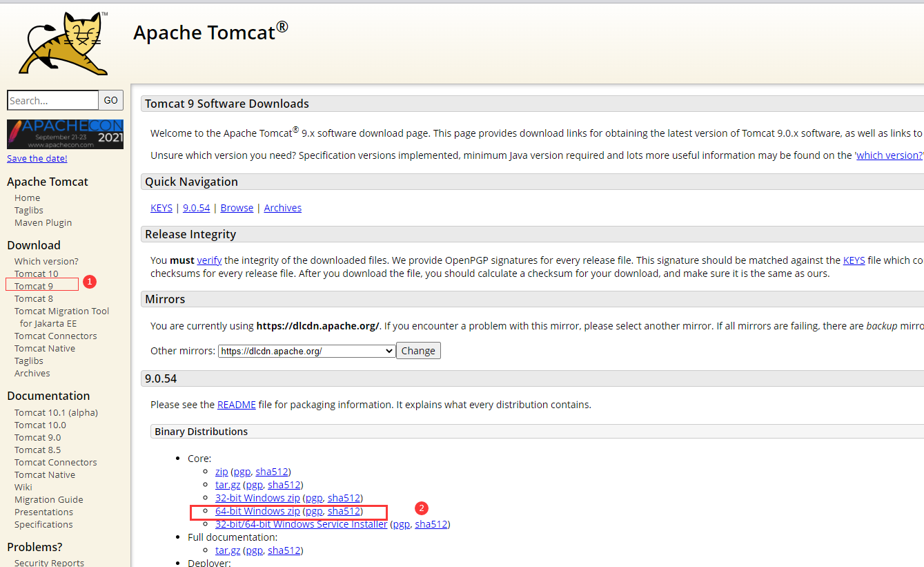This screenshot has height=567, width=924.
Task: Click the Apache Tomcat page title
Action: click(210, 31)
